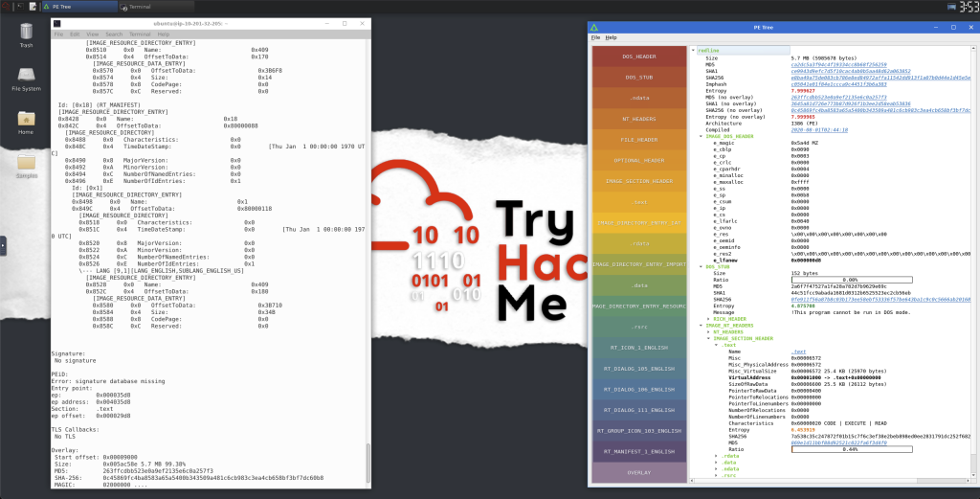980x499 pixels.
Task: Open the Imphash value link
Action: (x=838, y=84)
